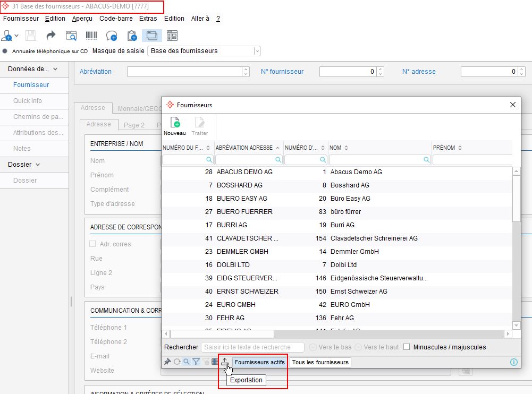
Task: Click the Nouveau icon in Fournisseurs dialog
Action: click(x=174, y=123)
